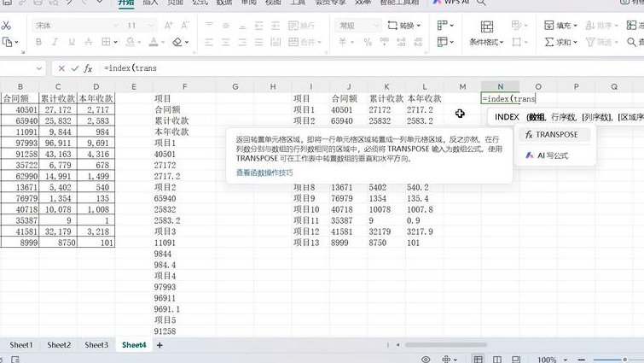Click the Borders grid icon
The height and width of the screenshot is (363, 644).
pos(106,42)
